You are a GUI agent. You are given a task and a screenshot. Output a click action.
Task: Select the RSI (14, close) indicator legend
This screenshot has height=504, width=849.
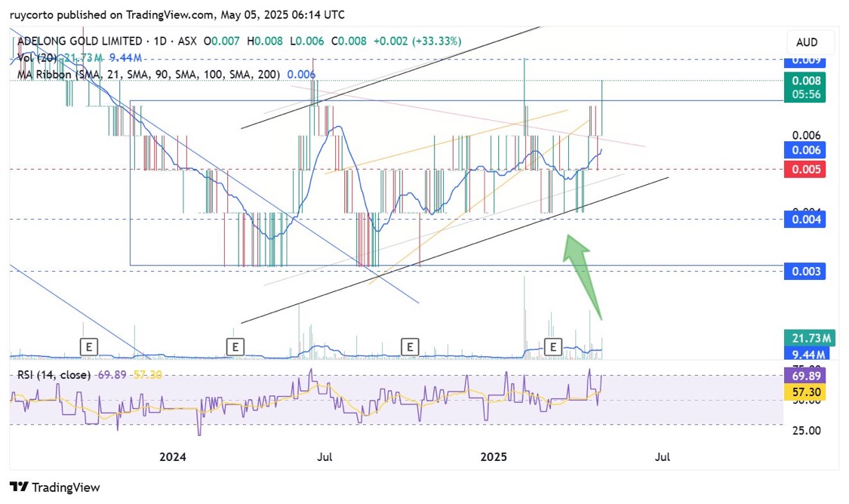54,375
